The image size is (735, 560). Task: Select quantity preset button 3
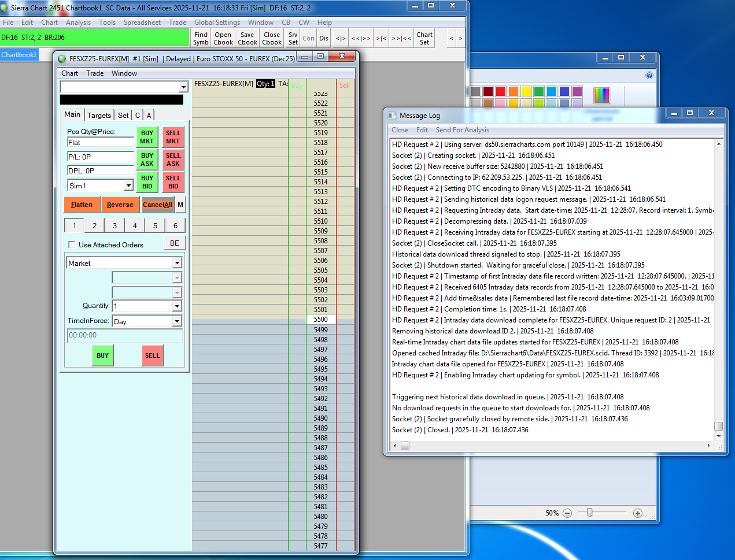[115, 225]
